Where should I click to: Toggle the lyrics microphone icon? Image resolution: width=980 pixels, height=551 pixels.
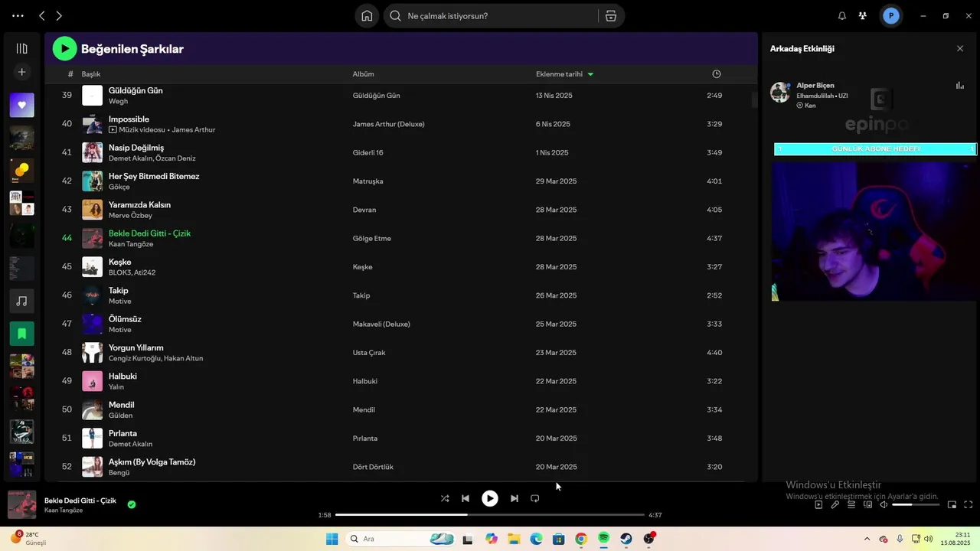click(835, 504)
